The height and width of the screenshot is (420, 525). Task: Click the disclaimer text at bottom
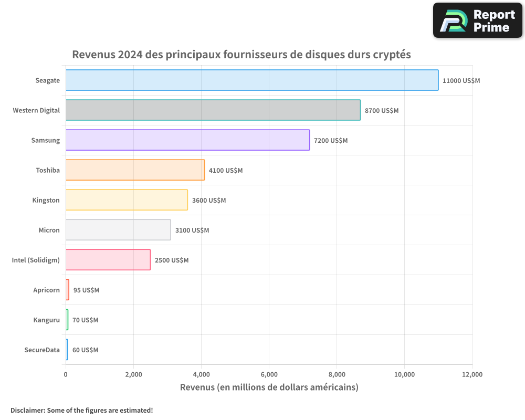pos(82,411)
